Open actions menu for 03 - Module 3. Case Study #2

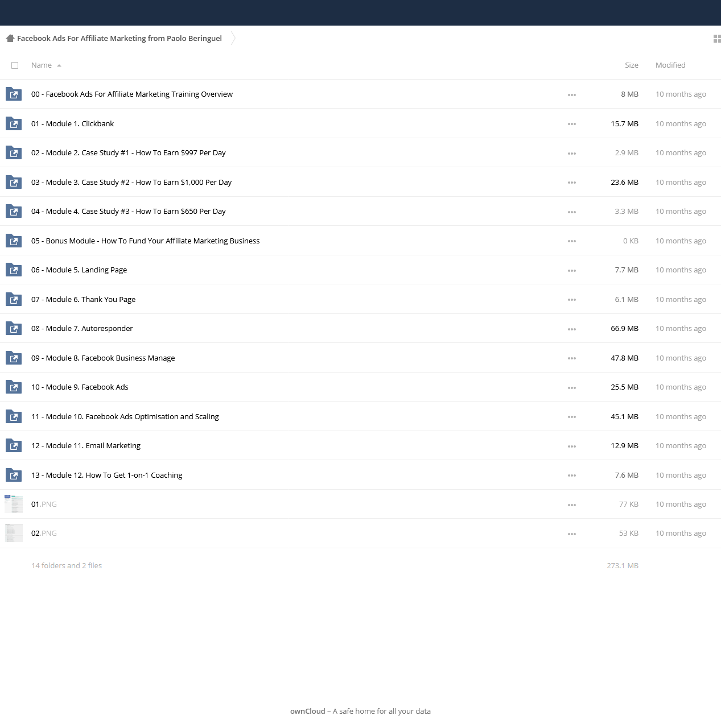572,183
